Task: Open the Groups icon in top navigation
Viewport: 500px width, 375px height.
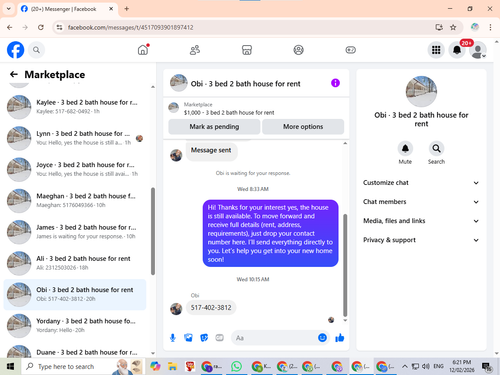Action: pyautogui.click(x=298, y=50)
